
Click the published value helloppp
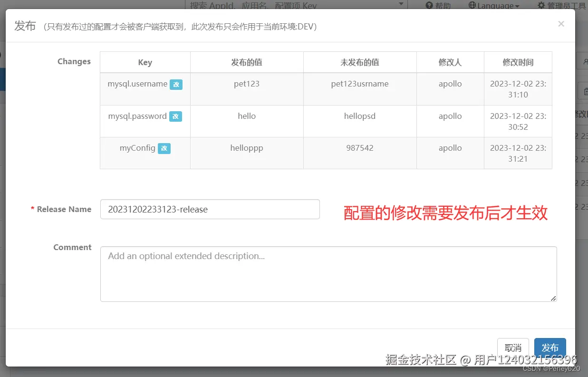tap(247, 148)
